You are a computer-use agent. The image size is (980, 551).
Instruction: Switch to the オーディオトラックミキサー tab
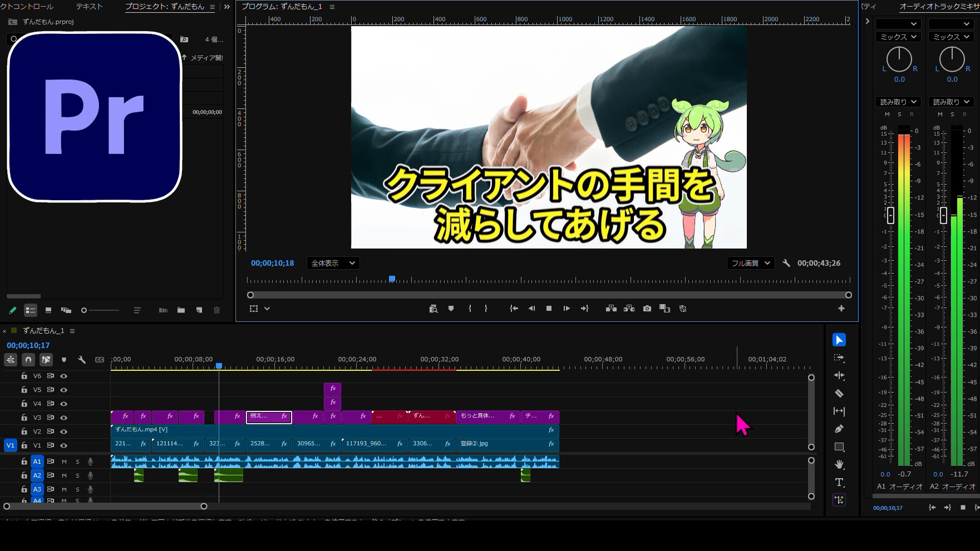coord(939,7)
